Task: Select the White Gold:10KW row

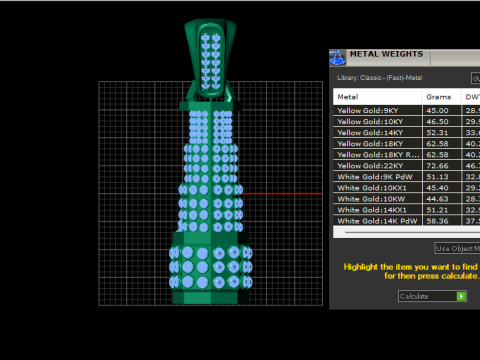Action: point(406,199)
